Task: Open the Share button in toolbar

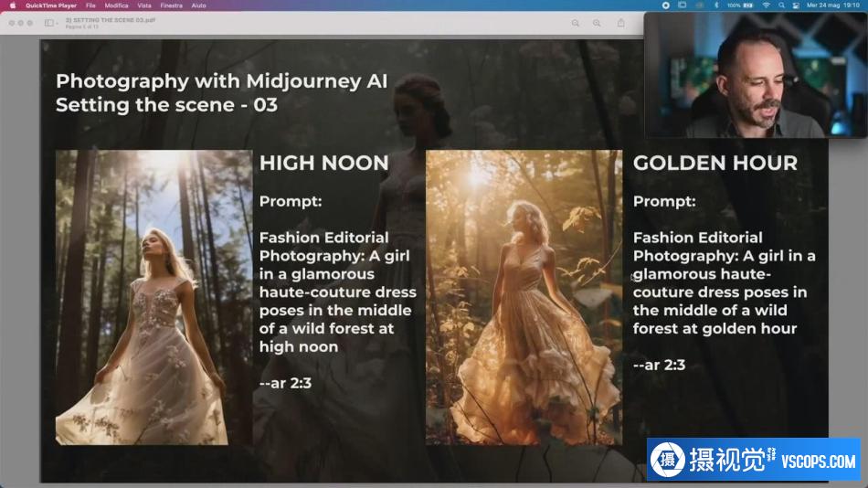Action: [x=621, y=23]
